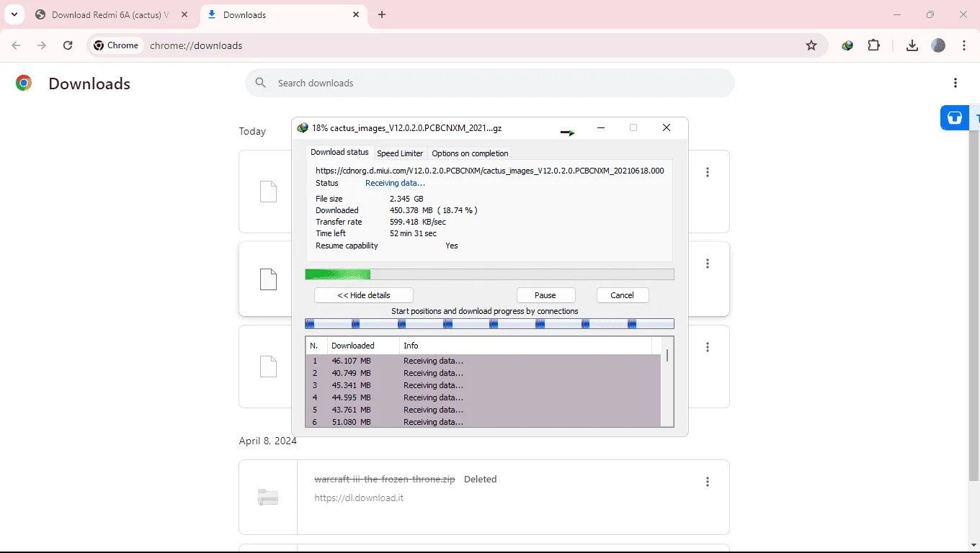This screenshot has width=980, height=553.
Task: Close the IDM download dialog
Action: [667, 127]
